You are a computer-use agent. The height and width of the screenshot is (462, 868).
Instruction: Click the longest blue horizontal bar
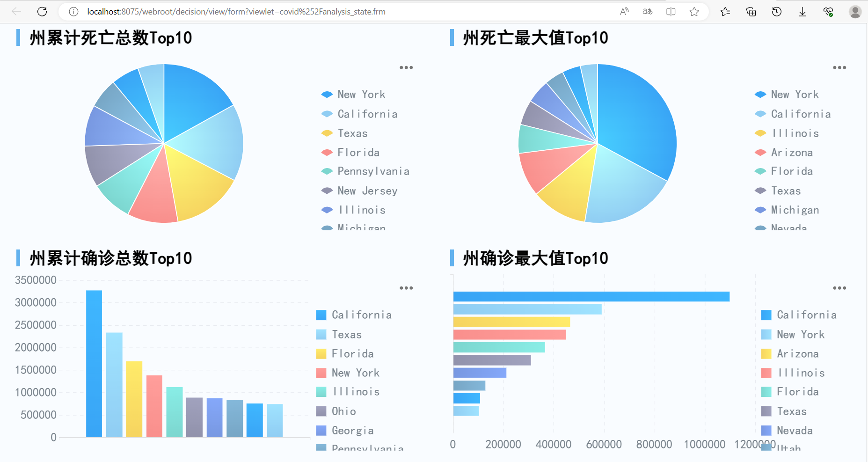point(591,296)
